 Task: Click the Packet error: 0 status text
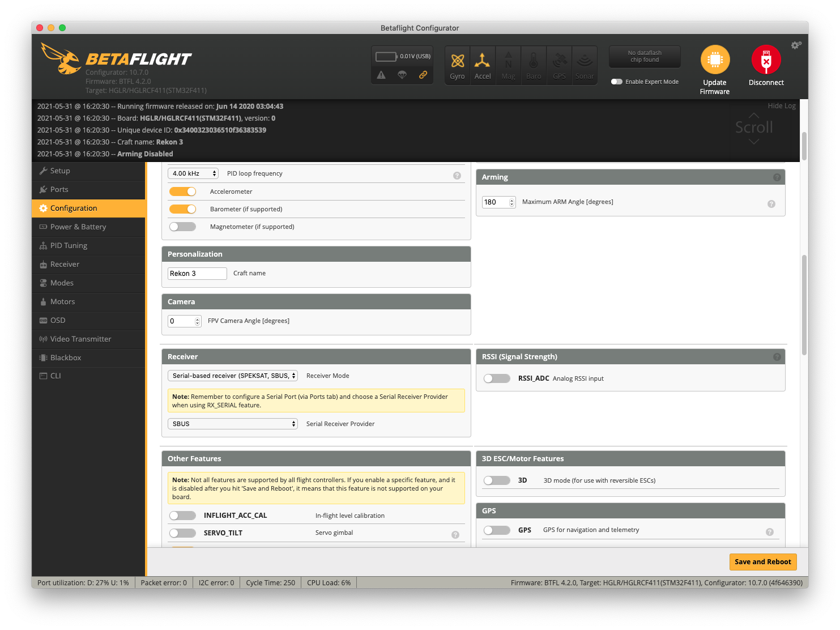click(164, 583)
